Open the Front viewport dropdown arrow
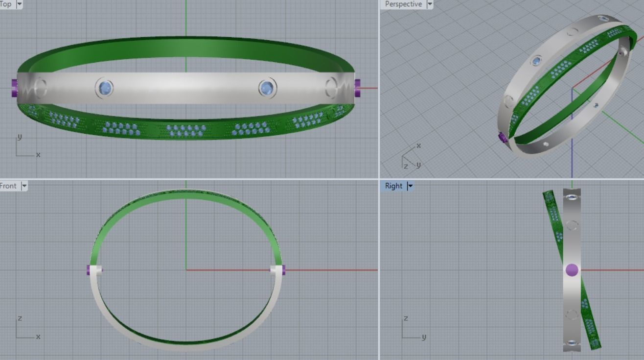 (24, 186)
